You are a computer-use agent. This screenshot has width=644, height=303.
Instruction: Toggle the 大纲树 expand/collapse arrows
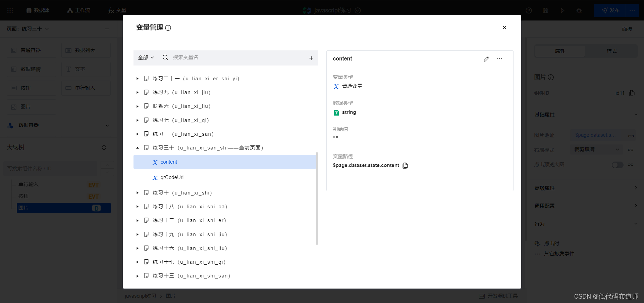click(x=104, y=147)
